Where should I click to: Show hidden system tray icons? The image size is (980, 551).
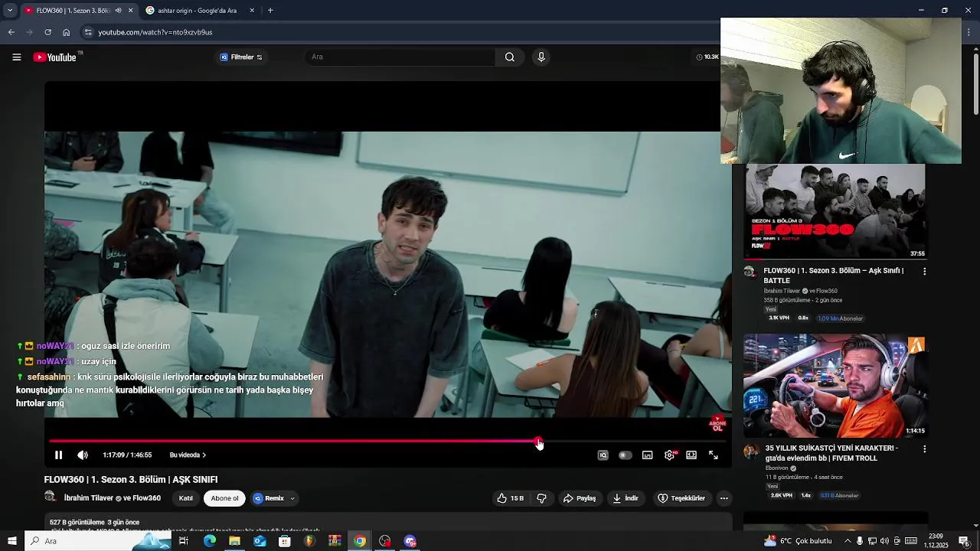(847, 541)
